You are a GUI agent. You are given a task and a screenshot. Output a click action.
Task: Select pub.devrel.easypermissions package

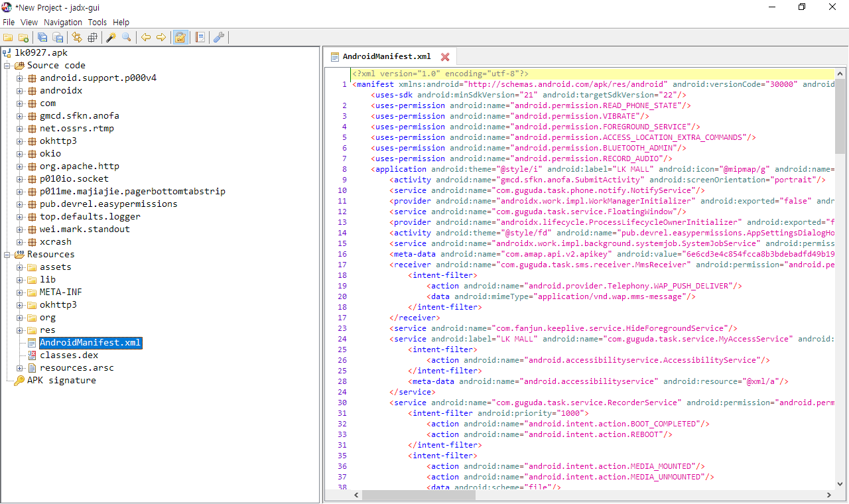109,204
